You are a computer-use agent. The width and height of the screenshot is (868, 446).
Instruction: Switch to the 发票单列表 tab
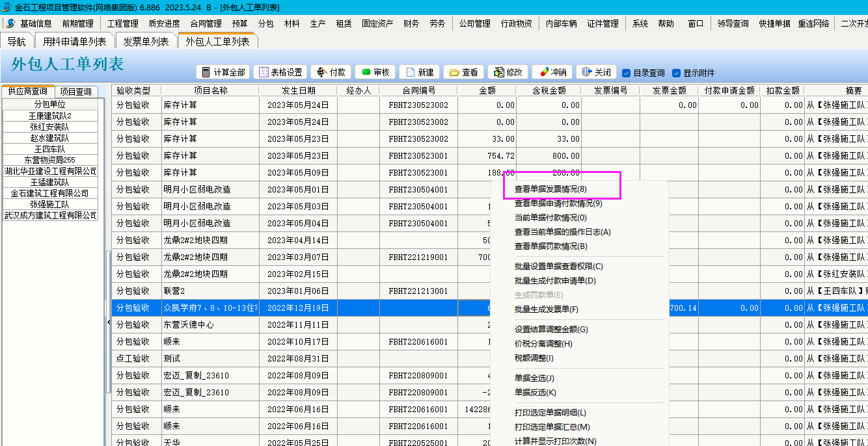click(146, 42)
